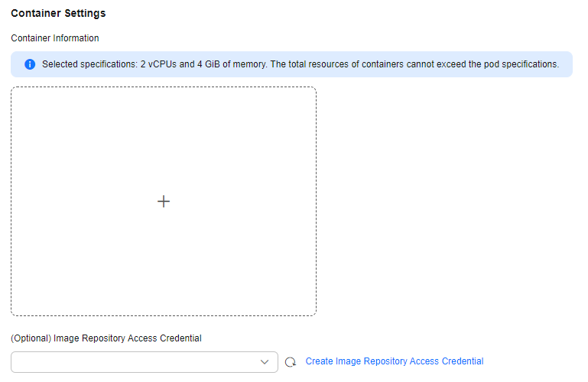Viewport: 588px width, 382px height.
Task: Click the dashed add-container card area
Action: [x=164, y=201]
